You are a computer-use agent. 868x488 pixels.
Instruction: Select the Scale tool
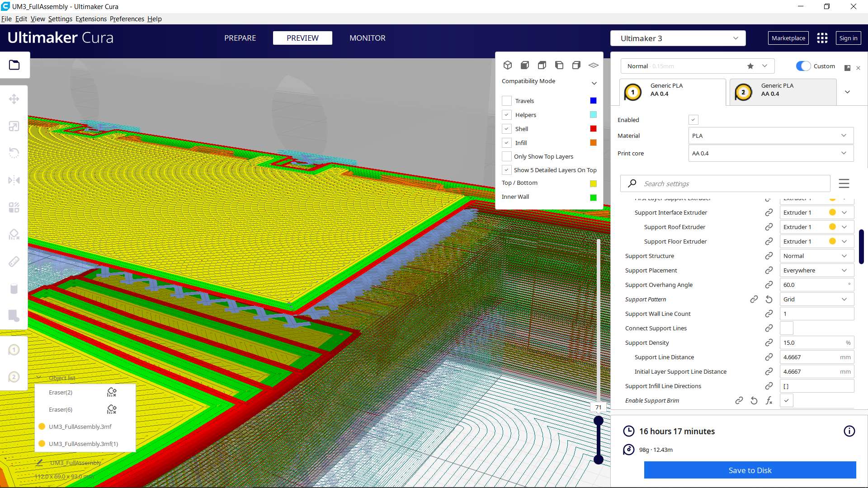pos(14,126)
